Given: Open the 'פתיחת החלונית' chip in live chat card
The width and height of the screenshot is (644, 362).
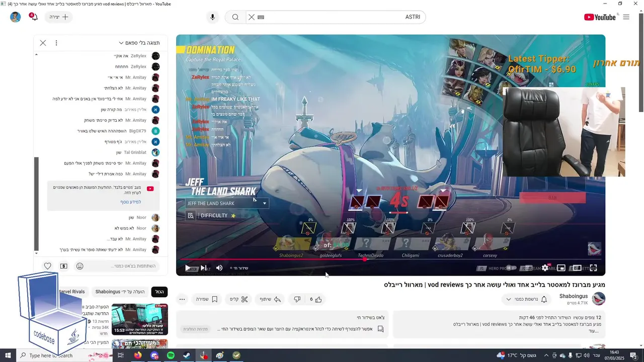Looking at the screenshot, I should point(195,329).
